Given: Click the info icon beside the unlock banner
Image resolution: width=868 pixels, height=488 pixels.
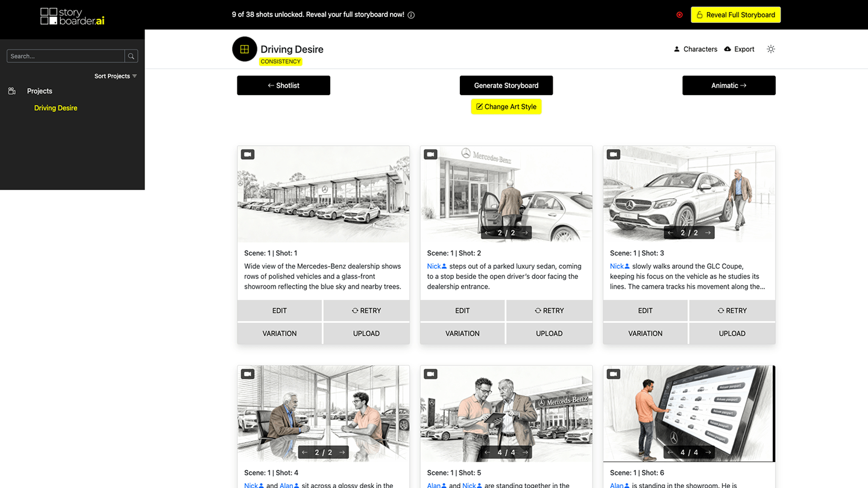Looking at the screenshot, I should [x=410, y=14].
